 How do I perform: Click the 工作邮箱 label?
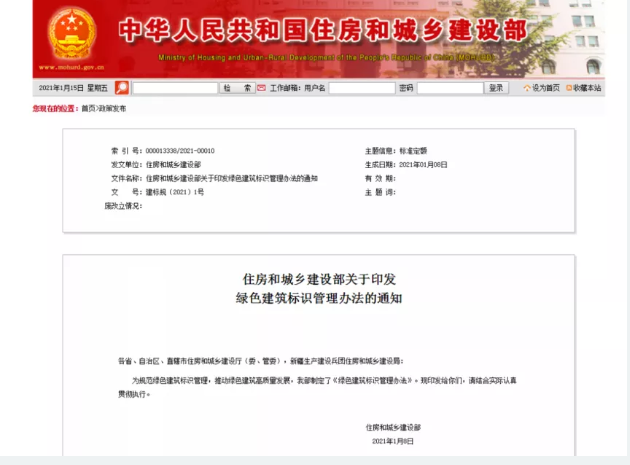pos(285,88)
